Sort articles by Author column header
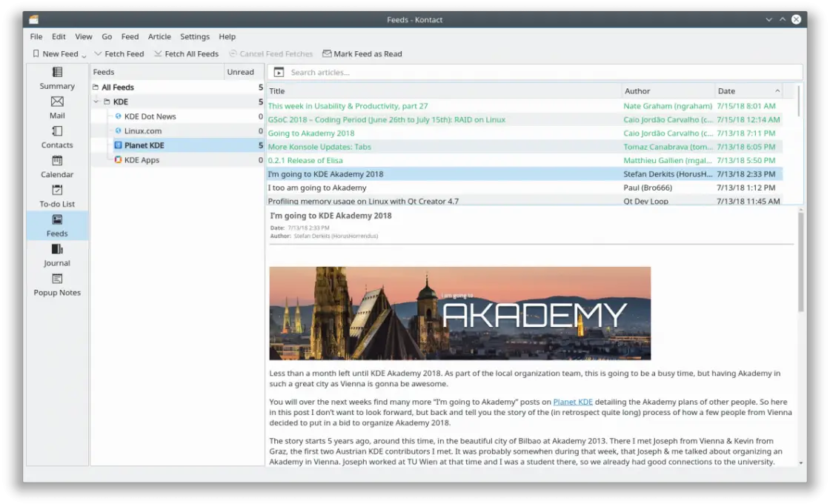This screenshot has height=504, width=830. point(668,91)
